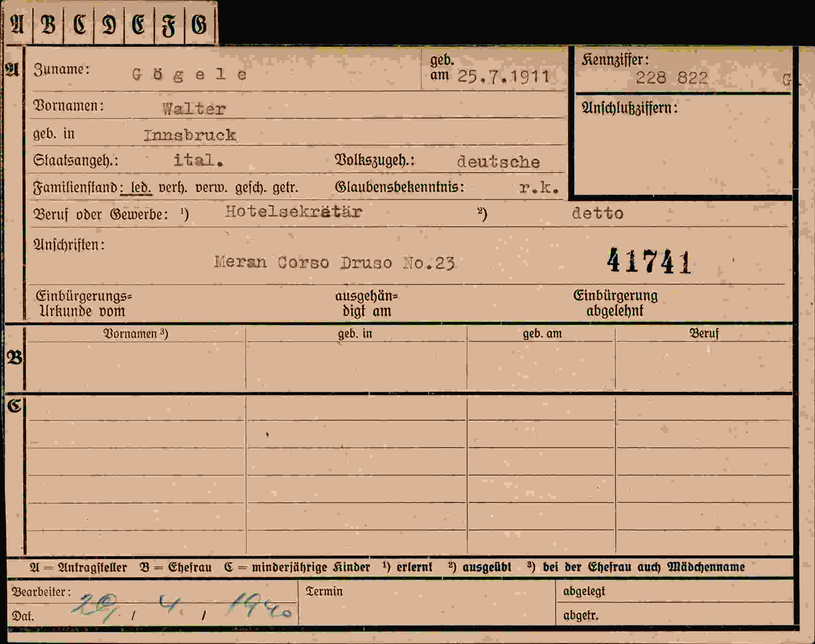
Task: Select the occupation 'Hotelsekretär'
Action: 294,212
